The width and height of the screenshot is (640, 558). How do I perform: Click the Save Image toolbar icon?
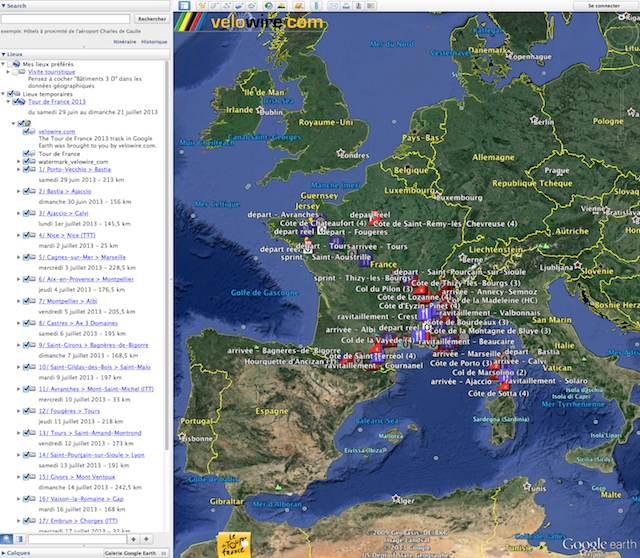tap(358, 6)
